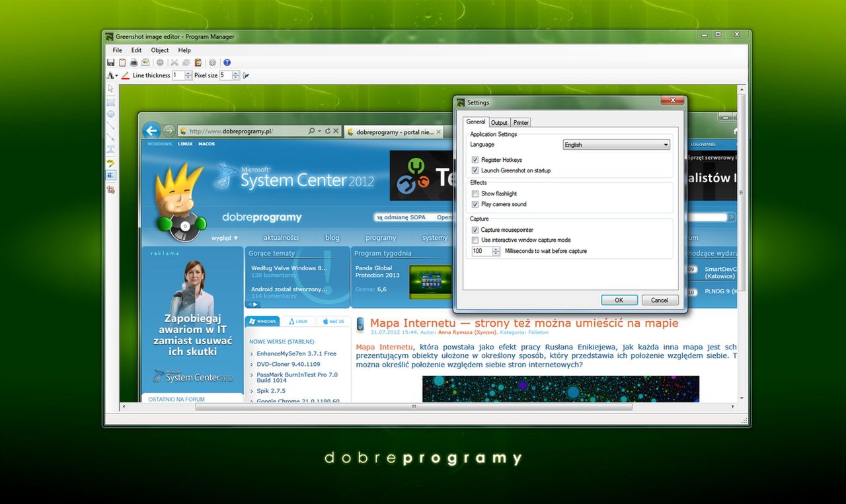The image size is (846, 504).
Task: Increase Pixel size with up spinner arrow
Action: click(236, 73)
